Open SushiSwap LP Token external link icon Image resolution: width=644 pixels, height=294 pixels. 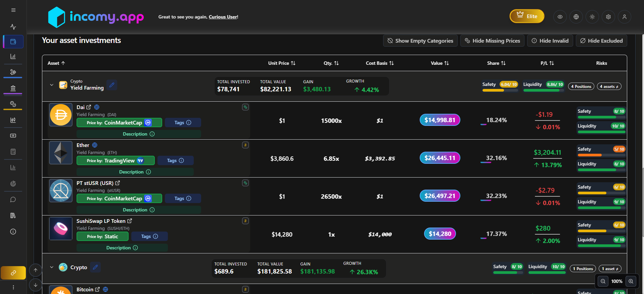pos(130,221)
